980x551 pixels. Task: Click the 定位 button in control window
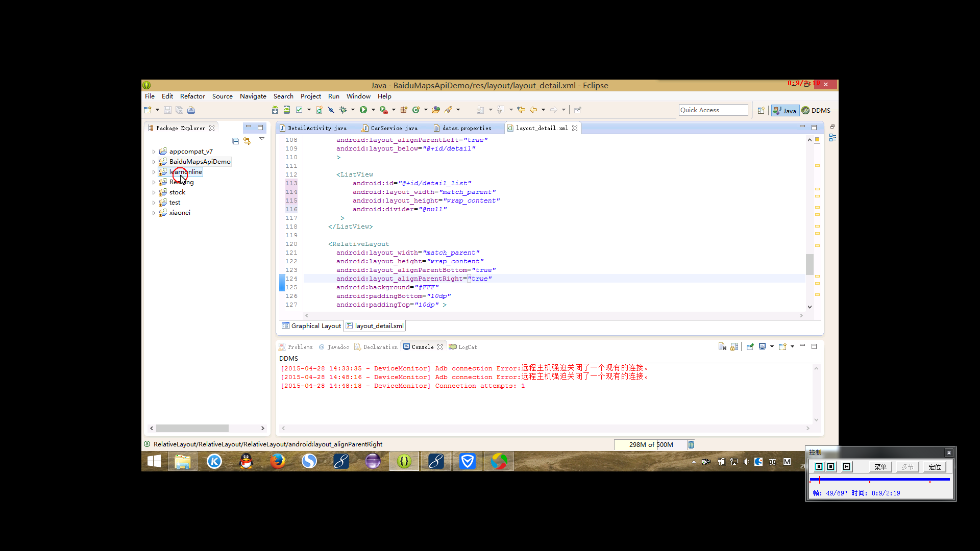(935, 467)
